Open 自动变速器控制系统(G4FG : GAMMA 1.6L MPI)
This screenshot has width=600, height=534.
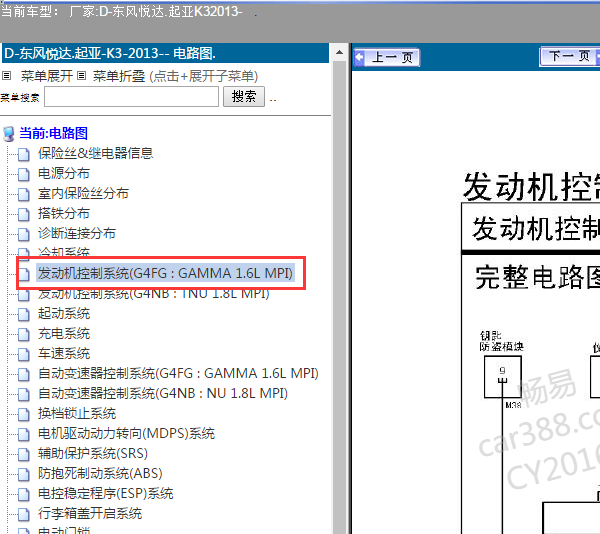click(x=178, y=373)
